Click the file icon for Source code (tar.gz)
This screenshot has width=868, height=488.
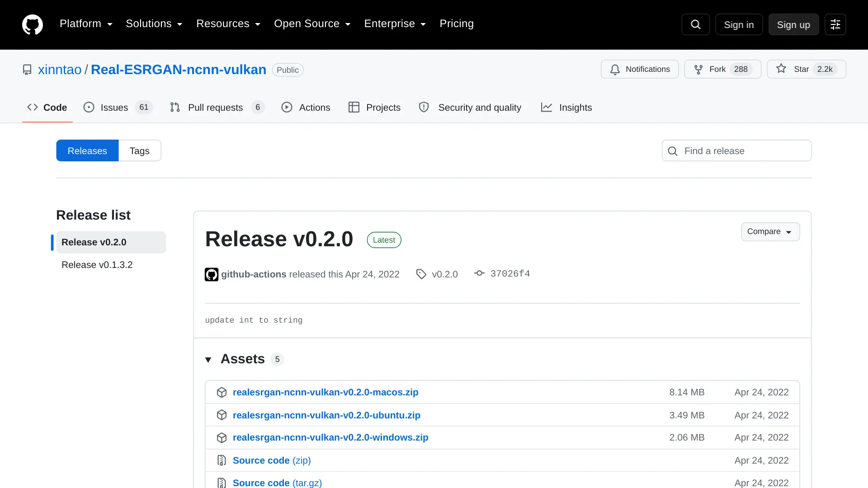[x=222, y=483]
